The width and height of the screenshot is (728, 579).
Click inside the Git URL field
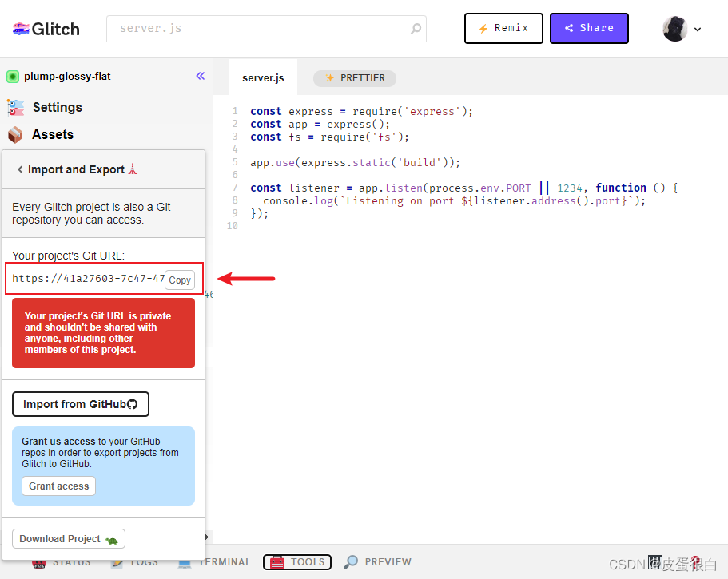pos(88,280)
